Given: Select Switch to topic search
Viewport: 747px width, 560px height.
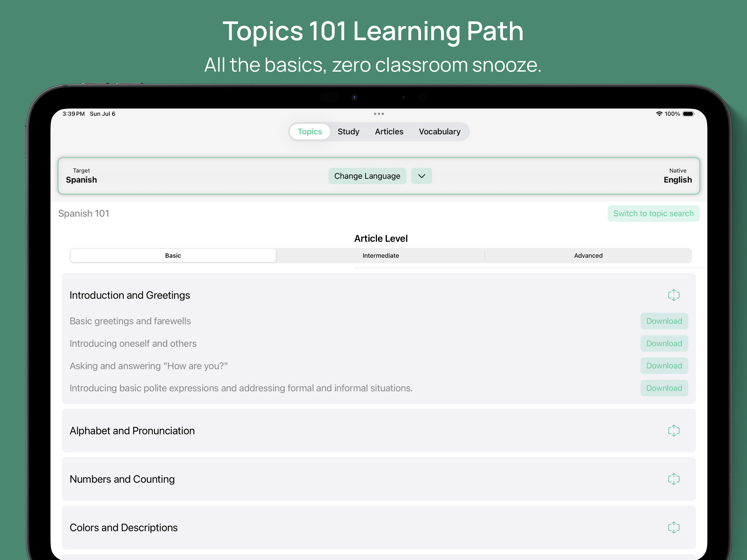Looking at the screenshot, I should (653, 213).
